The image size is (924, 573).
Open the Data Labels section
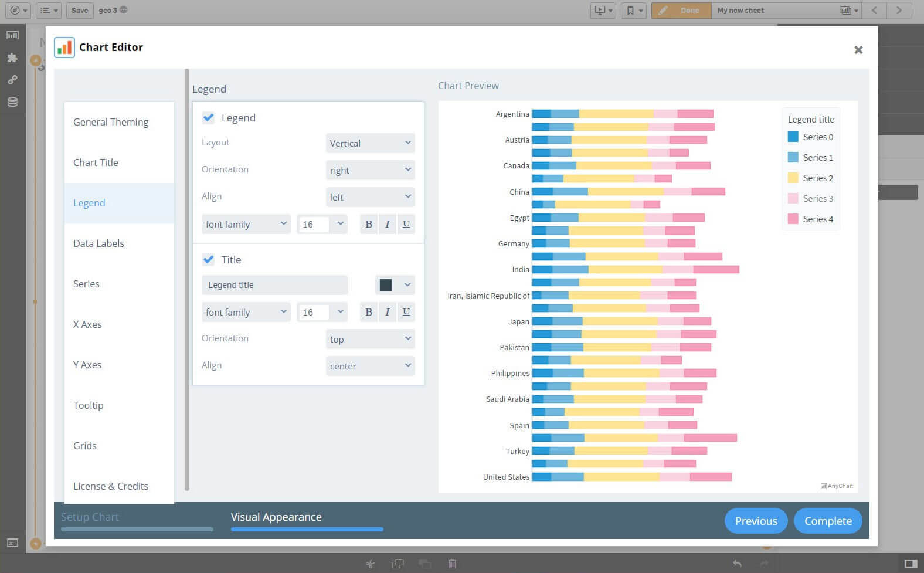(119, 243)
